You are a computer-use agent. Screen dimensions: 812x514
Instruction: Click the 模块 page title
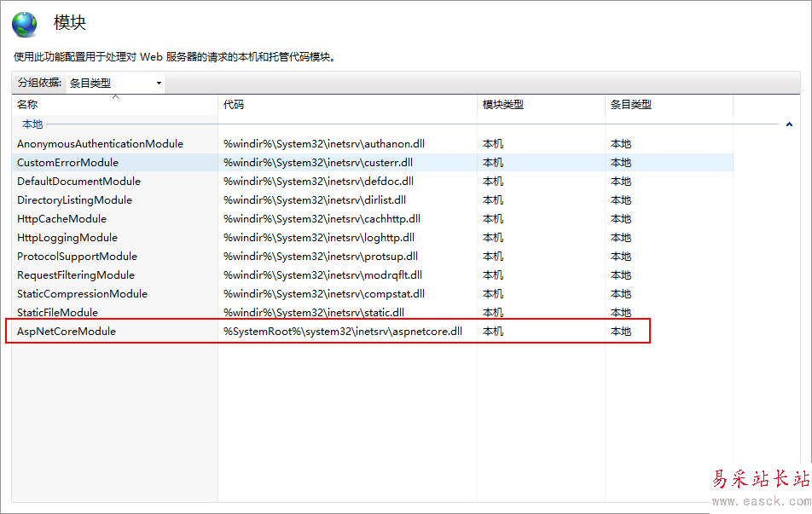(70, 22)
